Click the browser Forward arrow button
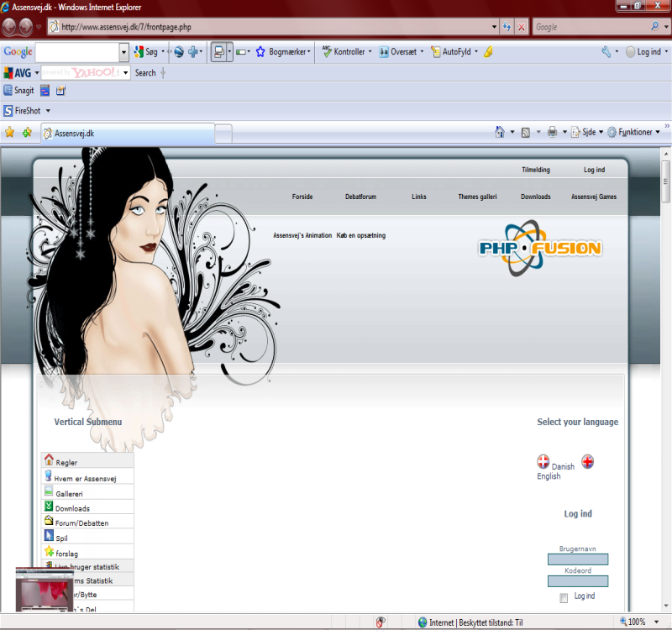The image size is (672, 630). (26, 27)
